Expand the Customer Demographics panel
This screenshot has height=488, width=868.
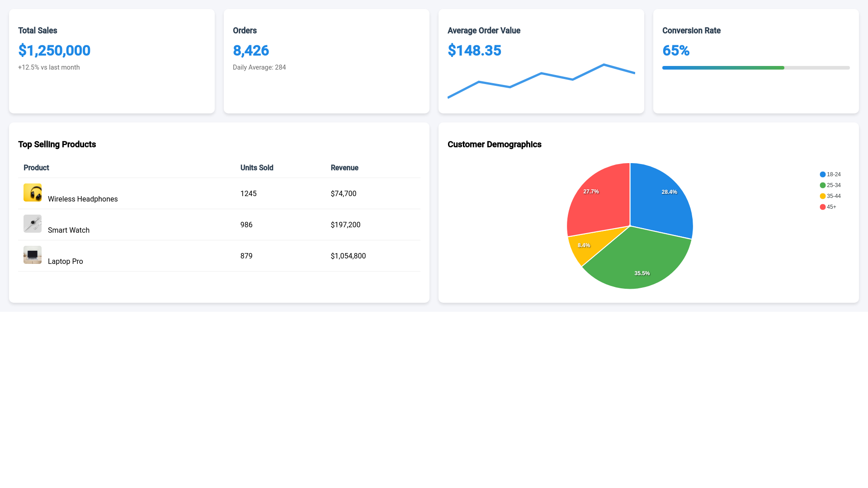(494, 144)
